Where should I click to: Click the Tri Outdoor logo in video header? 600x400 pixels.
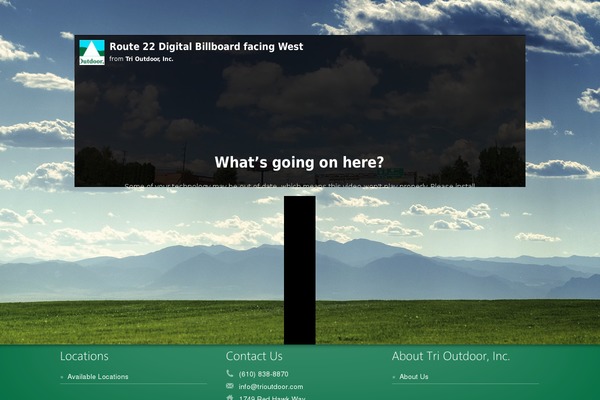(92, 52)
